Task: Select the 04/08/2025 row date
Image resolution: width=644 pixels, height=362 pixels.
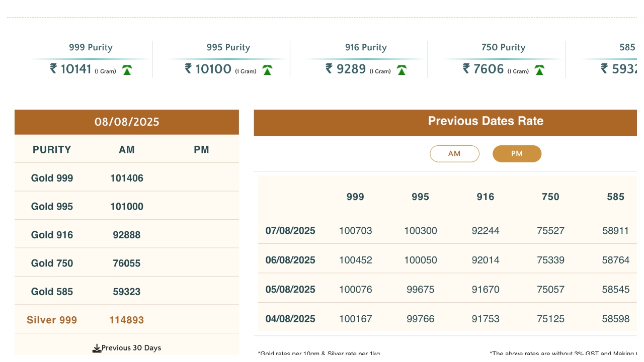Action: click(290, 319)
